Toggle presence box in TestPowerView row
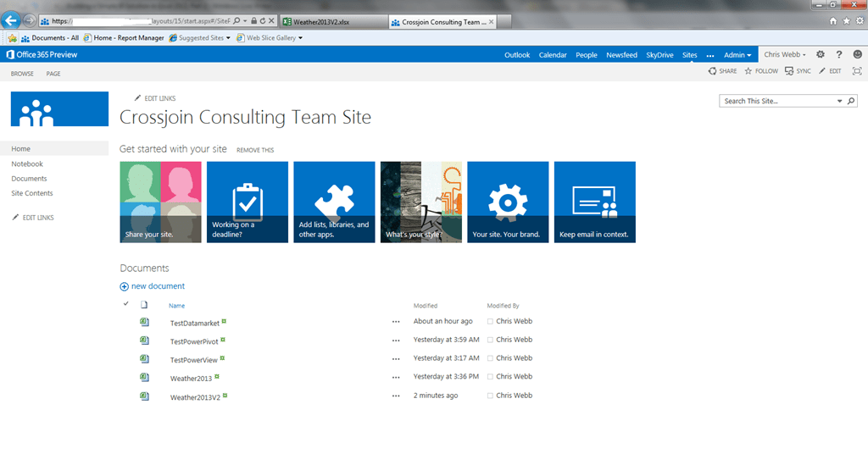Screen dimensions: 868x465 coord(490,358)
